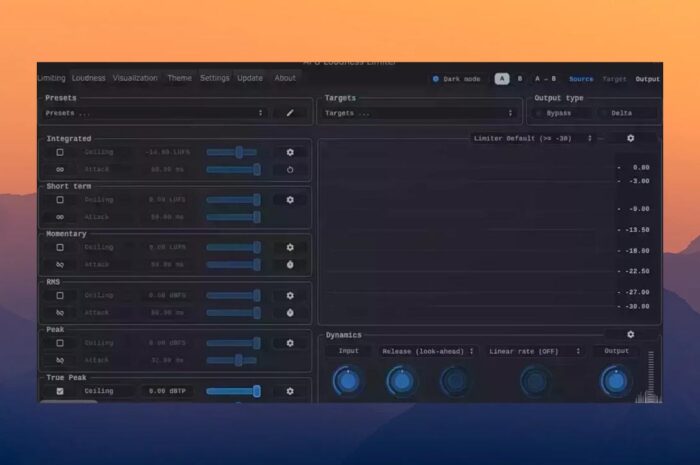This screenshot has width=700, height=465.
Task: Switch to the Update tab
Action: click(x=250, y=78)
